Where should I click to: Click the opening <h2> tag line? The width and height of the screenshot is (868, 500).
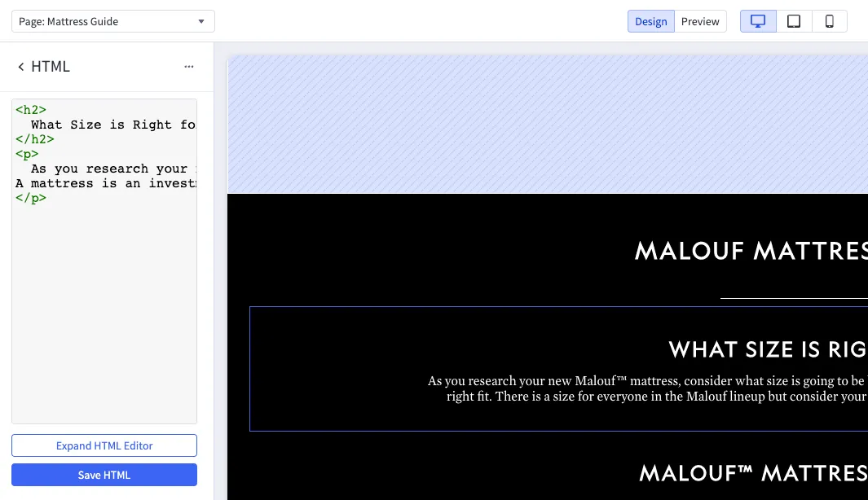coord(30,109)
